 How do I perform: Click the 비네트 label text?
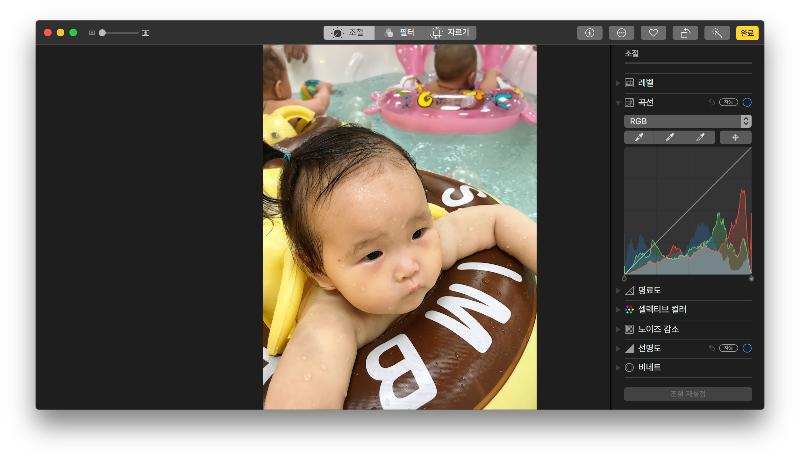click(649, 367)
